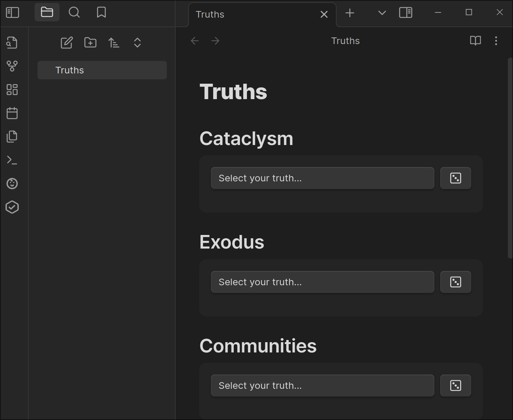Navigate back with the left arrow
Screen dimensions: 513x420
(x=195, y=41)
